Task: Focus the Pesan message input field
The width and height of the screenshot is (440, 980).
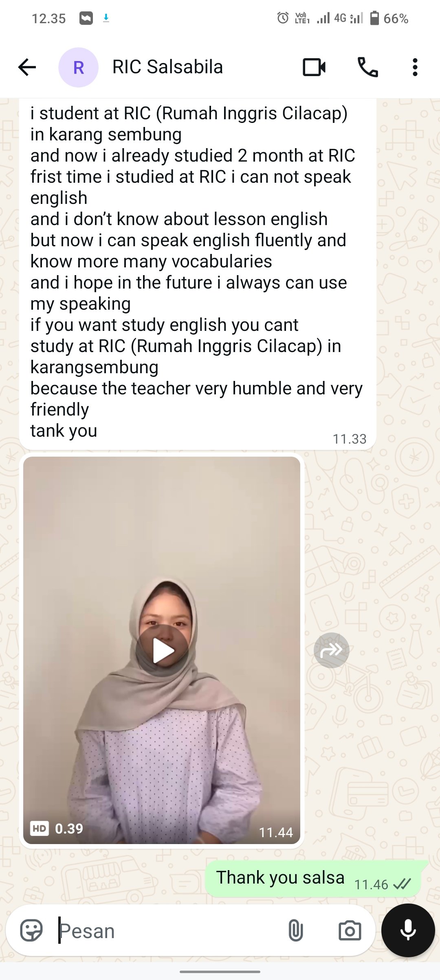Action: point(171,930)
